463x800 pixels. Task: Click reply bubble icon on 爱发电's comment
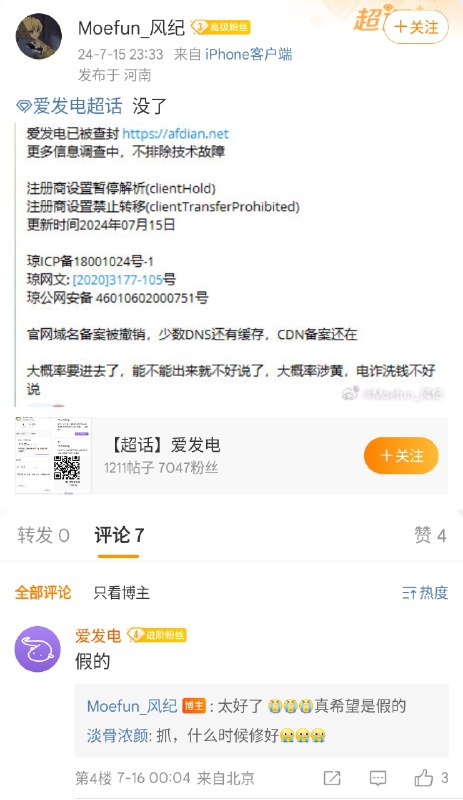point(378,778)
